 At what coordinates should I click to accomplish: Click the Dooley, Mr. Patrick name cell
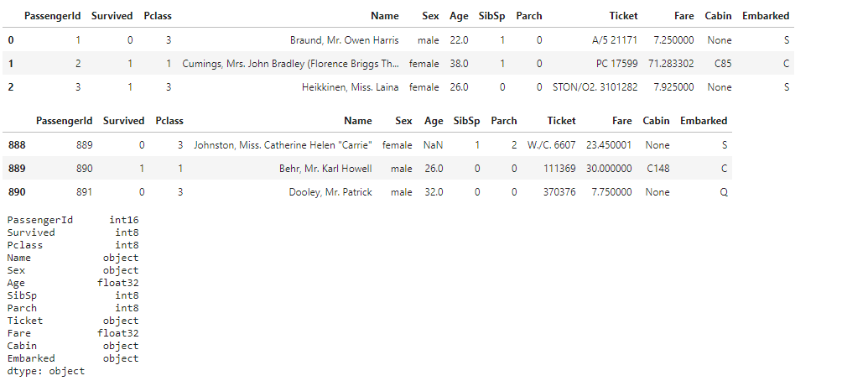click(x=330, y=192)
